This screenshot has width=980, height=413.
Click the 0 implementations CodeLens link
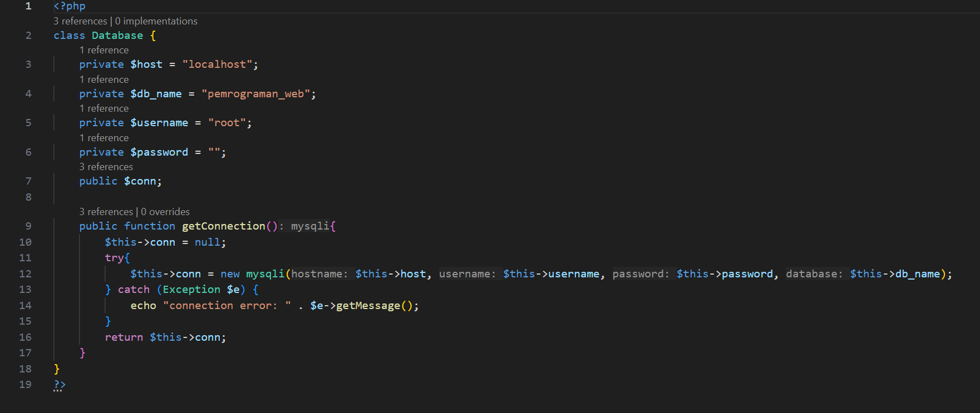pos(156,21)
